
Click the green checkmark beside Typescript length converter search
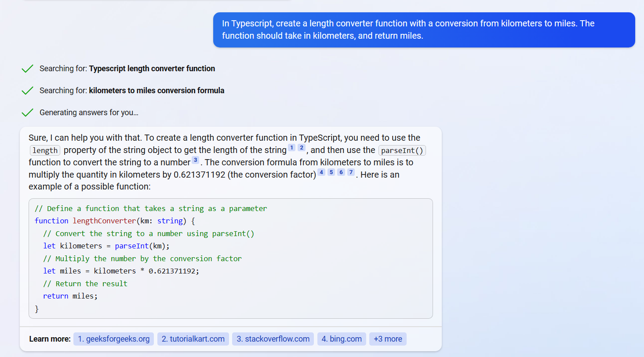point(27,69)
